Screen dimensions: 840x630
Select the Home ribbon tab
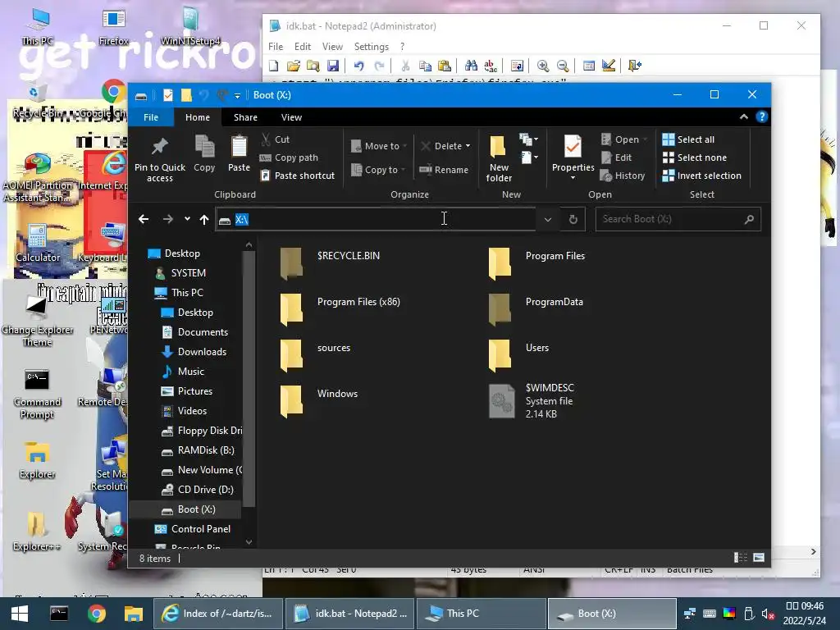[198, 116]
